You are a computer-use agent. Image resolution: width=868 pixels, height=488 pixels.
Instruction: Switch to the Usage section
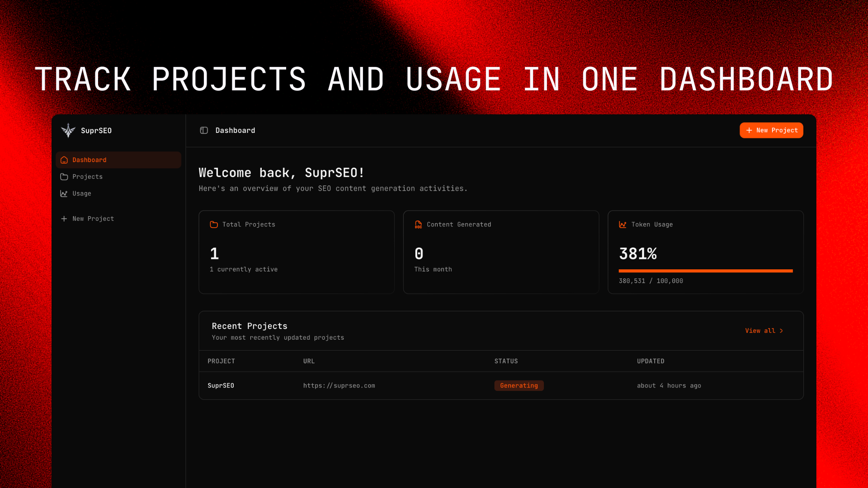(81, 193)
